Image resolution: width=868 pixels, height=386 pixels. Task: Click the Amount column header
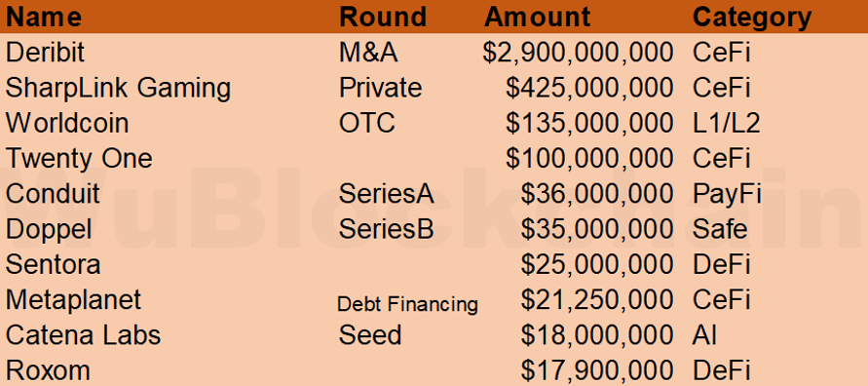click(x=538, y=17)
